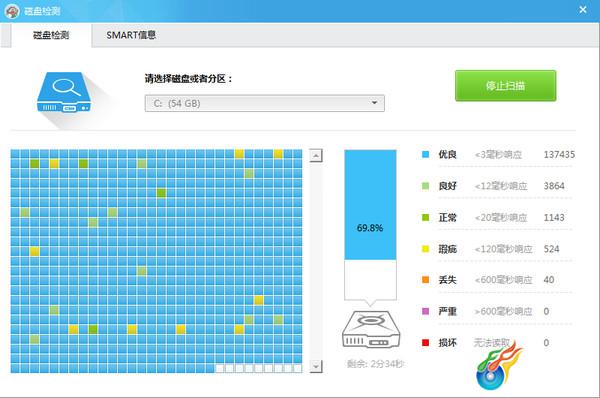Click the orange 丢失 legend square
600x398 pixels.
click(425, 280)
